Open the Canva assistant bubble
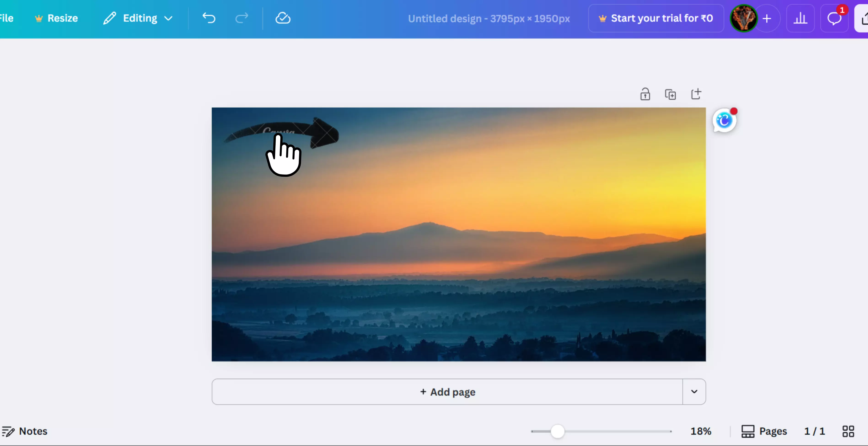This screenshot has width=868, height=446. pos(724,121)
